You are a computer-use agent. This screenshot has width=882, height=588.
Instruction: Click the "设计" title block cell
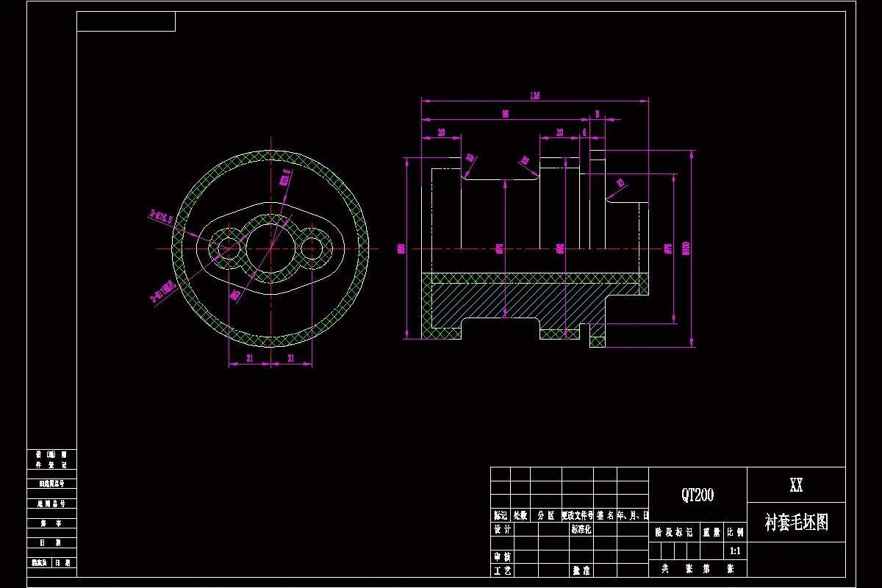point(502,528)
